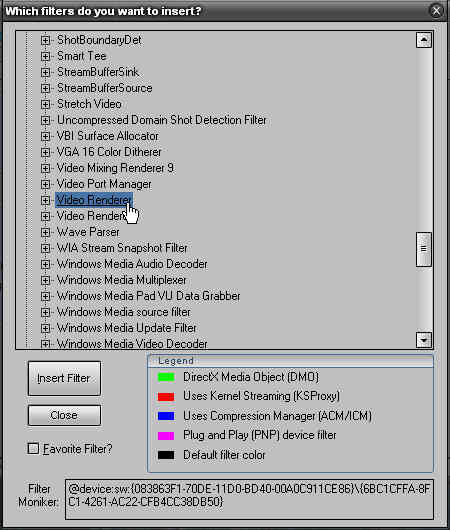450x530 pixels.
Task: Click the Close button
Action: 64,415
